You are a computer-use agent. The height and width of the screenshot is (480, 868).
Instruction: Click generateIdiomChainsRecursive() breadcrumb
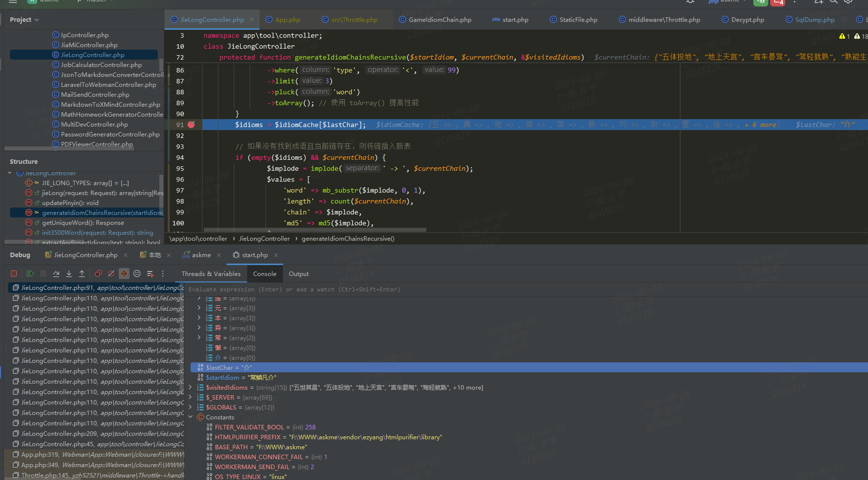pyautogui.click(x=348, y=239)
